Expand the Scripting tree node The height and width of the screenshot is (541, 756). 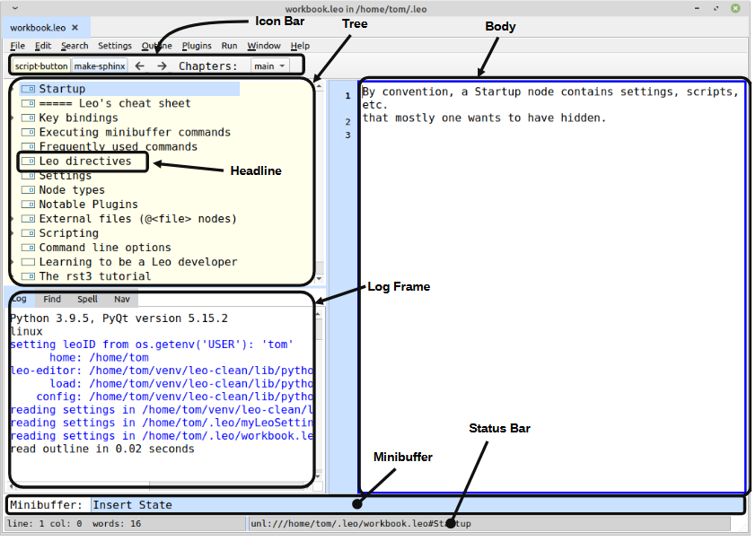(x=13, y=232)
